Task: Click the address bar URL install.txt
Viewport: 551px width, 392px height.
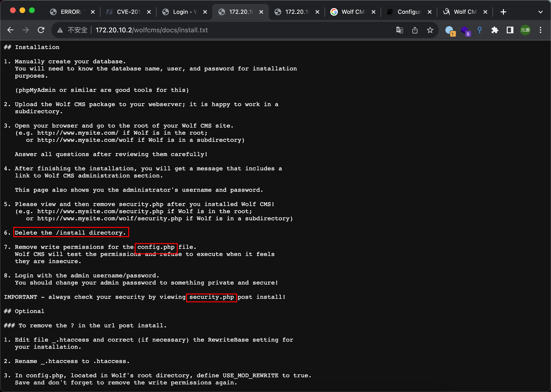Action: (x=152, y=30)
